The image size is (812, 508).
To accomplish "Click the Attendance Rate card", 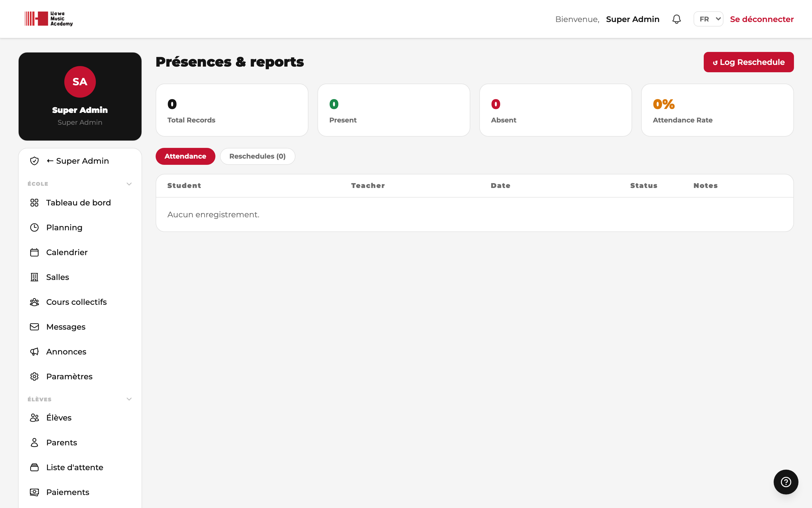I will pos(717,110).
